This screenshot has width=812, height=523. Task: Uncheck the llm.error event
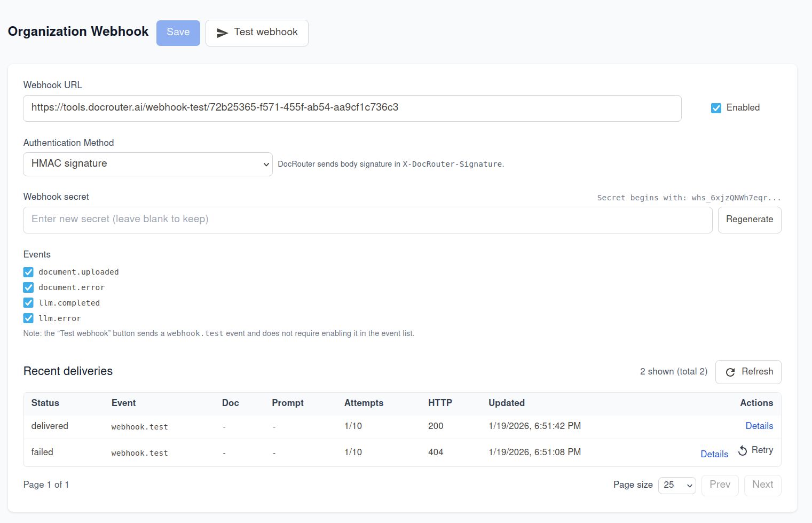28,318
